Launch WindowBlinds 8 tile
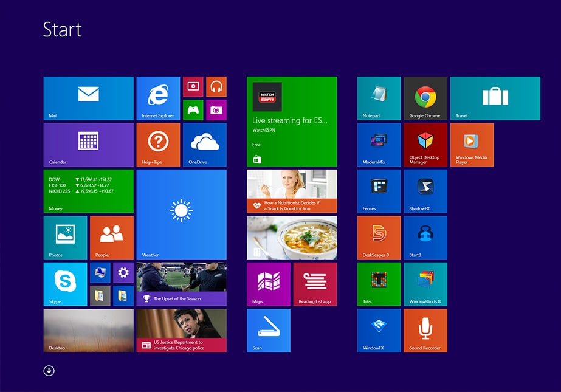 tap(425, 284)
